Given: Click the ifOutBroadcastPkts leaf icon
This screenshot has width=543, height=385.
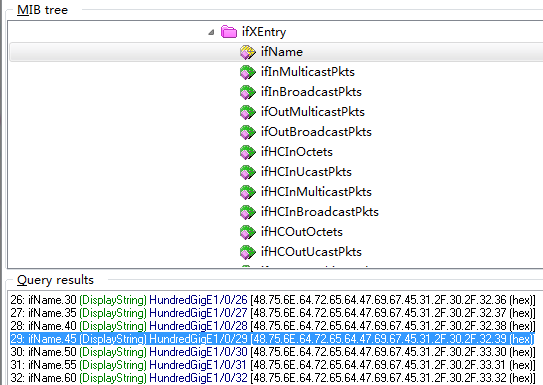Looking at the screenshot, I should pyautogui.click(x=247, y=132).
